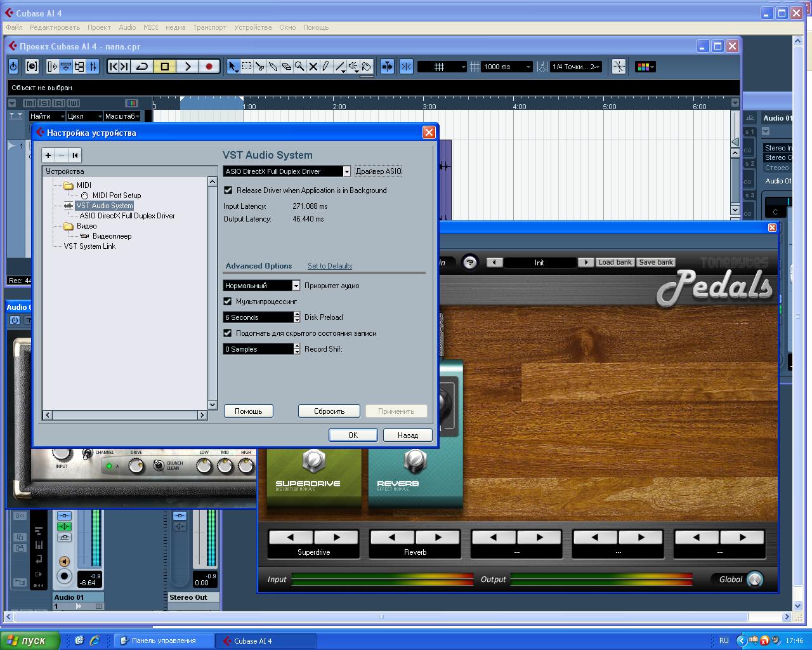812x650 pixels.
Task: Select the Mute X tool
Action: click(313, 67)
